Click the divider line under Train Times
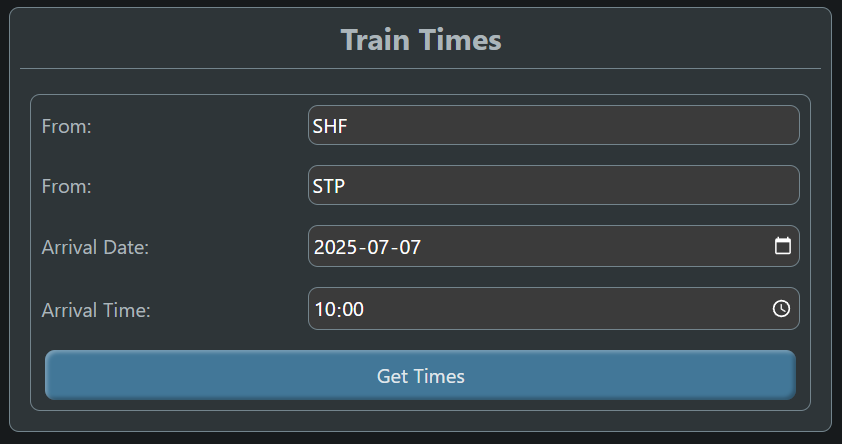Viewport: 842px width, 444px height. click(x=420, y=68)
